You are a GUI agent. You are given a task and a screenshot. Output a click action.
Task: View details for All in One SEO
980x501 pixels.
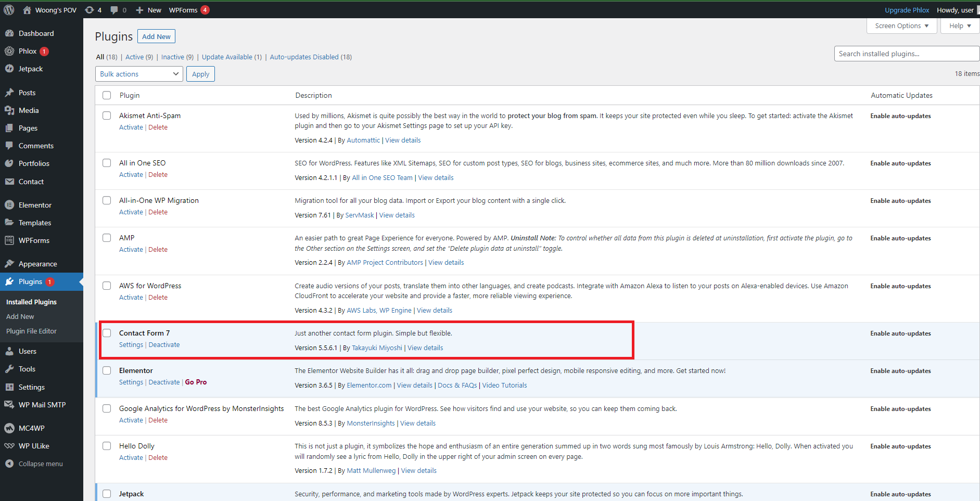pos(436,177)
